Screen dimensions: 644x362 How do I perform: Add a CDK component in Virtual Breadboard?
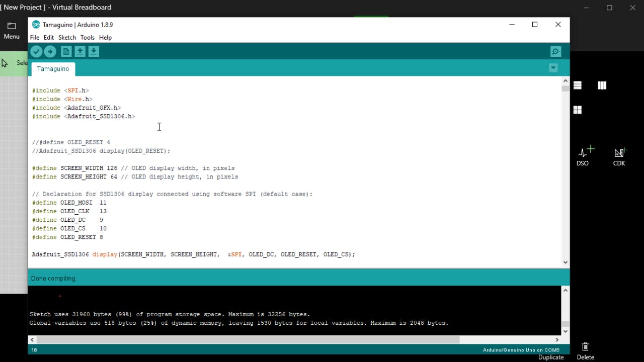tap(619, 156)
